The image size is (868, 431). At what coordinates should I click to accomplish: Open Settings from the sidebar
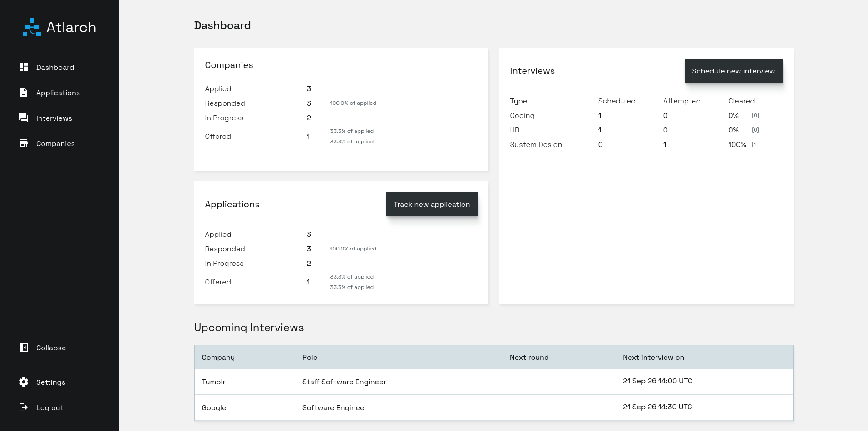(51, 382)
